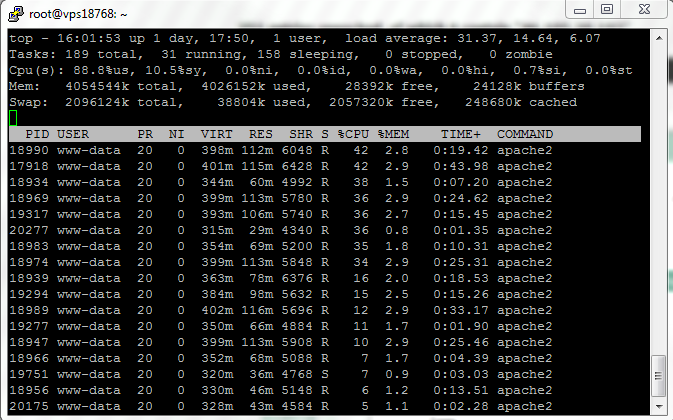Minimize the root@vps18768 terminal window
The height and width of the screenshot is (420, 673).
point(580,9)
